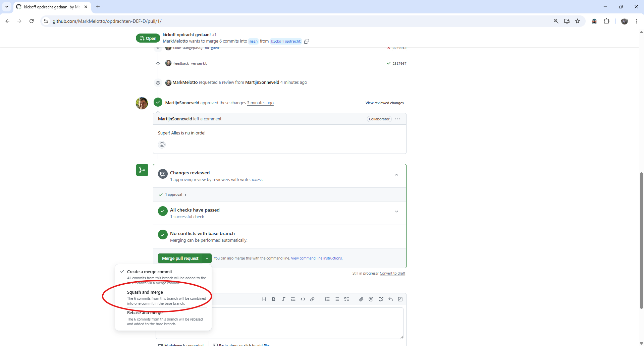This screenshot has height=346, width=644.
Task: Reference an issue or pull request icon
Action: tap(381, 299)
